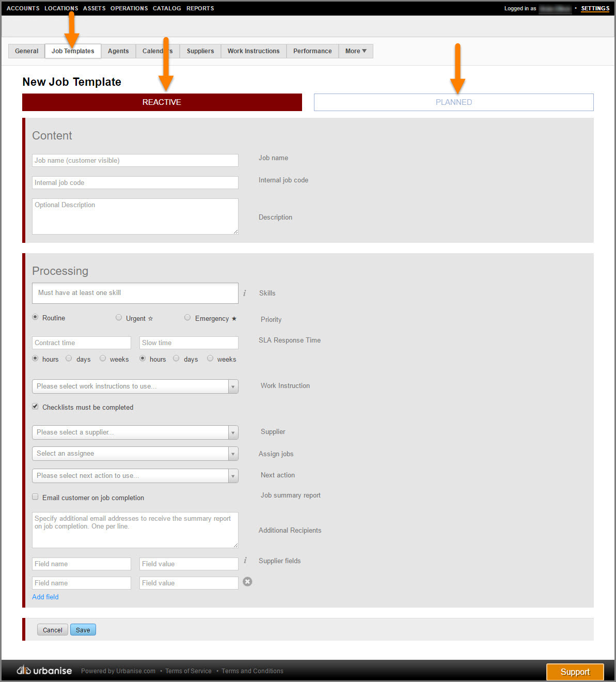Click the info icon beside Skills field
This screenshot has height=682, width=616.
[x=244, y=293]
